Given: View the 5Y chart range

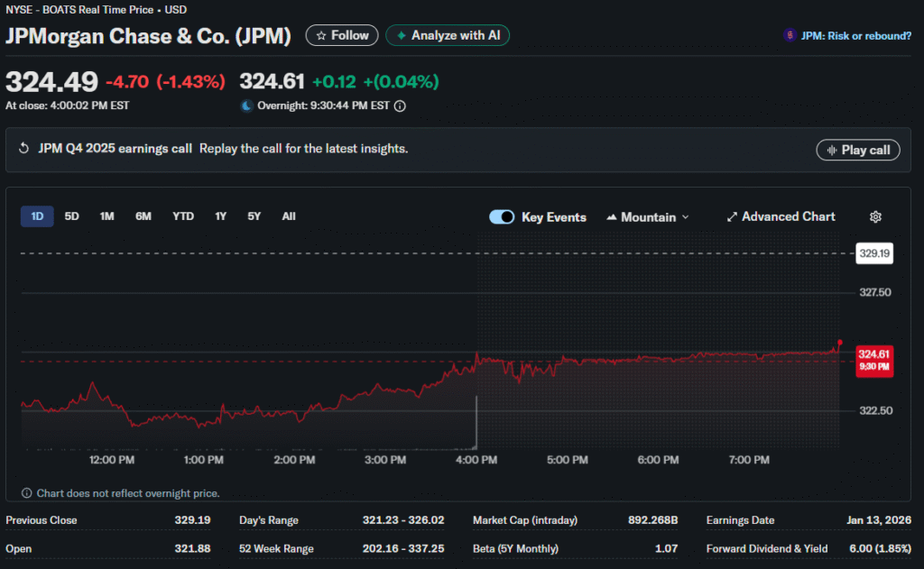Looking at the screenshot, I should tap(254, 216).
